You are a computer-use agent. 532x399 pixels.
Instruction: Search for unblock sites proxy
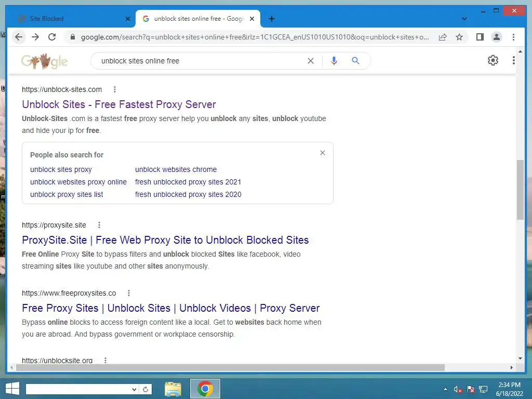(61, 169)
